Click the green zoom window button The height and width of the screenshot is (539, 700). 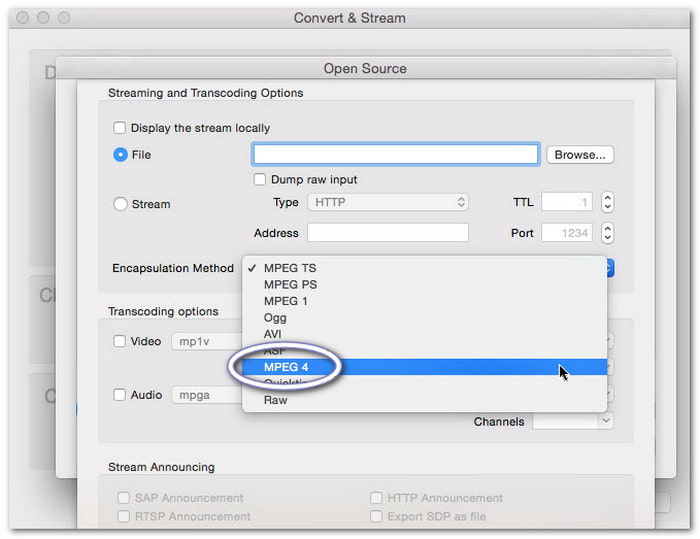click(x=64, y=18)
